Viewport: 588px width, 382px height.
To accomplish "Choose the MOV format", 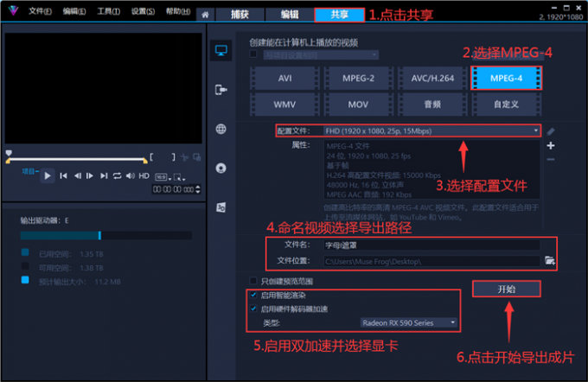I will 359,105.
